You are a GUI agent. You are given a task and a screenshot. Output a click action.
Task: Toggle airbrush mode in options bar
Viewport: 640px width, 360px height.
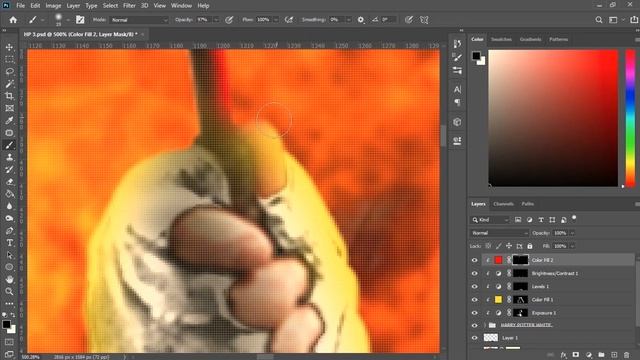click(x=289, y=20)
